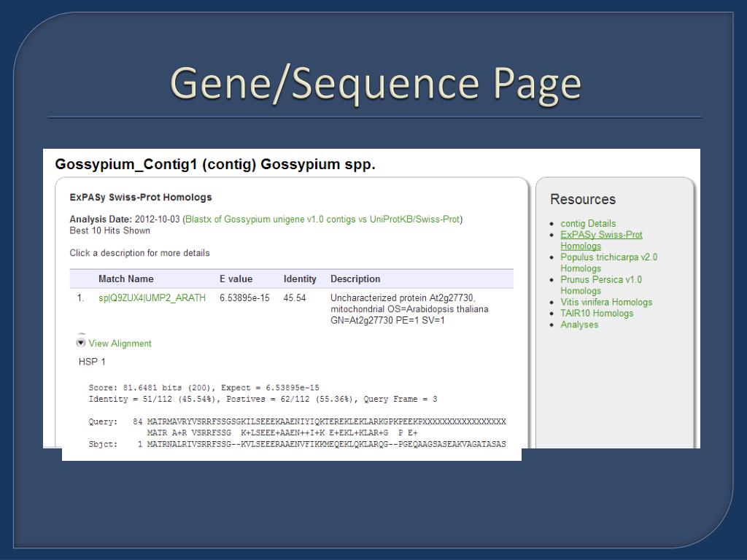The width and height of the screenshot is (747, 560).
Task: Click the Query sequence line
Action: (x=298, y=421)
